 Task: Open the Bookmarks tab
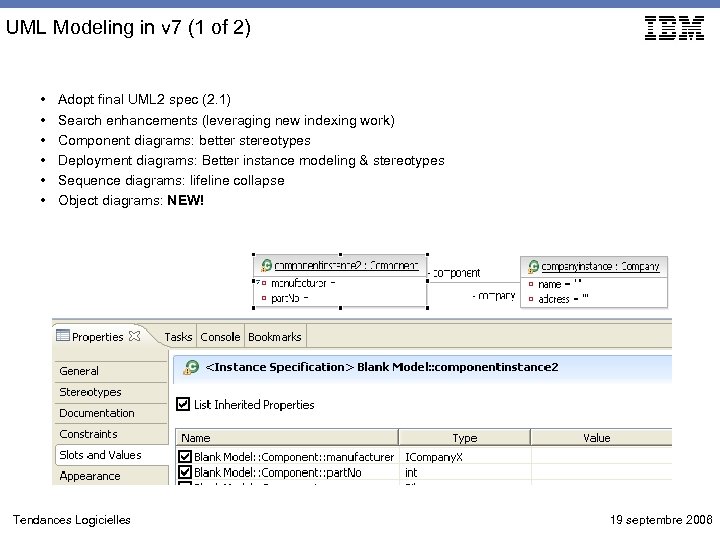275,337
